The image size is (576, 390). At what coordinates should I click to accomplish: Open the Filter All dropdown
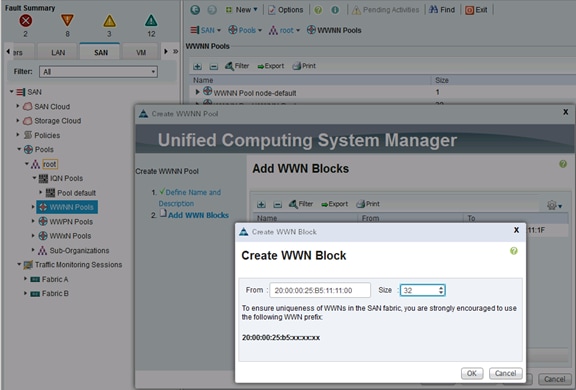pyautogui.click(x=98, y=72)
